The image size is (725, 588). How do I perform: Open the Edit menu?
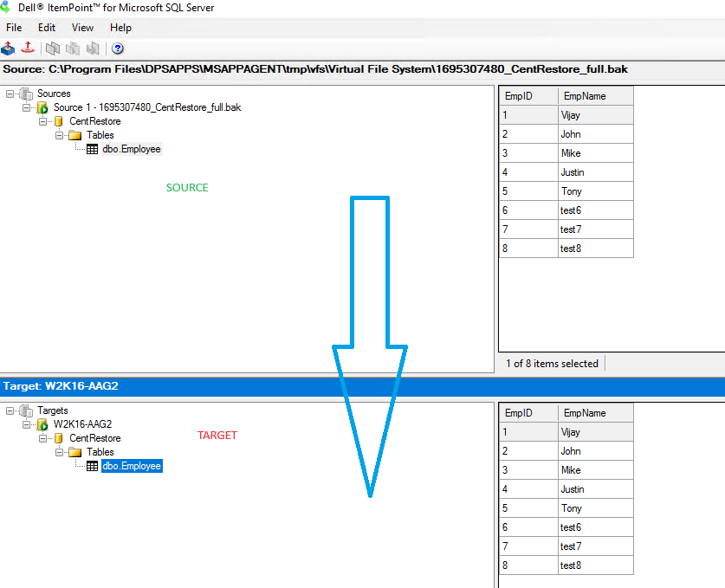(47, 28)
